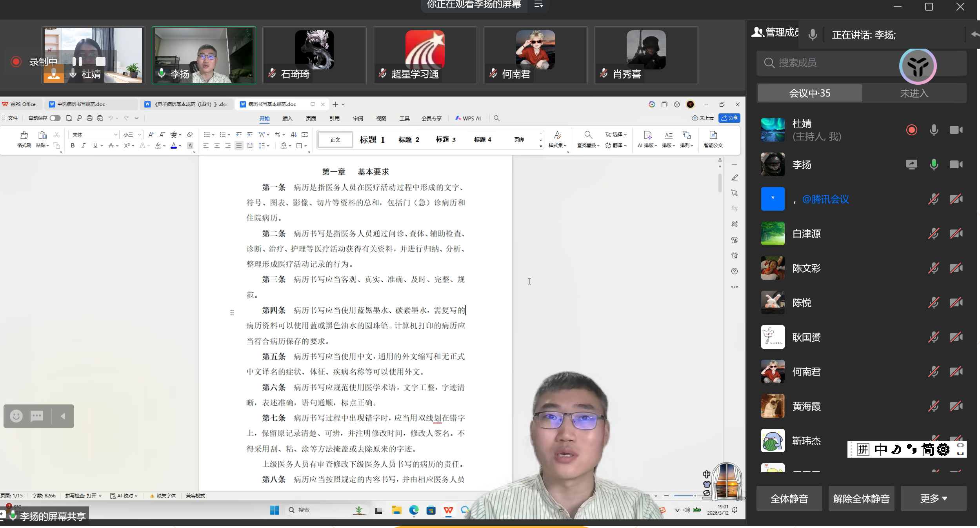Toggle the auto-save switch
This screenshot has width=980, height=528.
click(x=55, y=118)
